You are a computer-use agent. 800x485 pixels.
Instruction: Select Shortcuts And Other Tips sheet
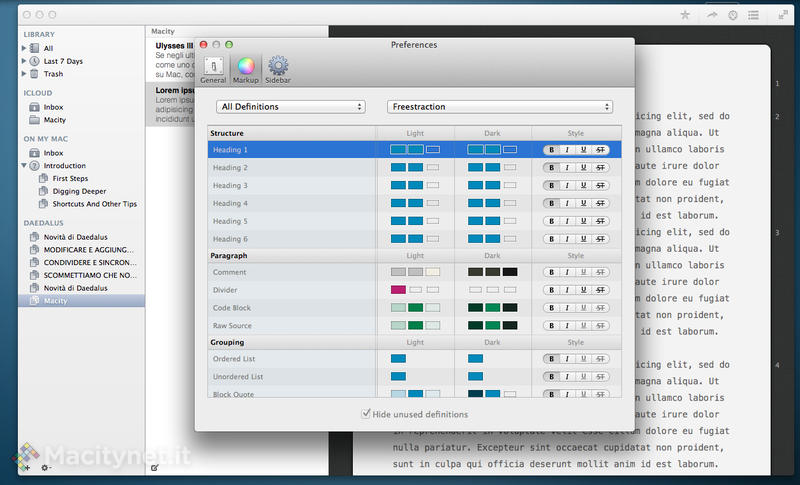coord(94,204)
